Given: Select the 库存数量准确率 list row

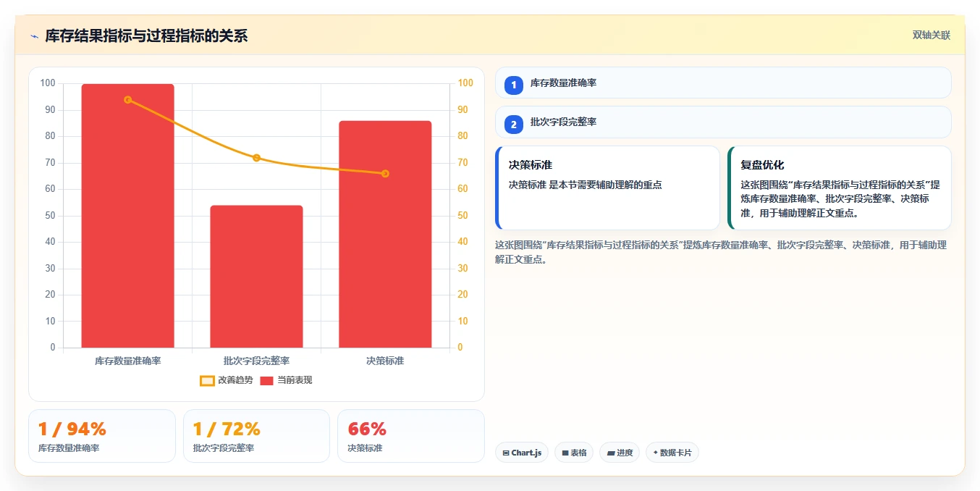Looking at the screenshot, I should coord(723,83).
